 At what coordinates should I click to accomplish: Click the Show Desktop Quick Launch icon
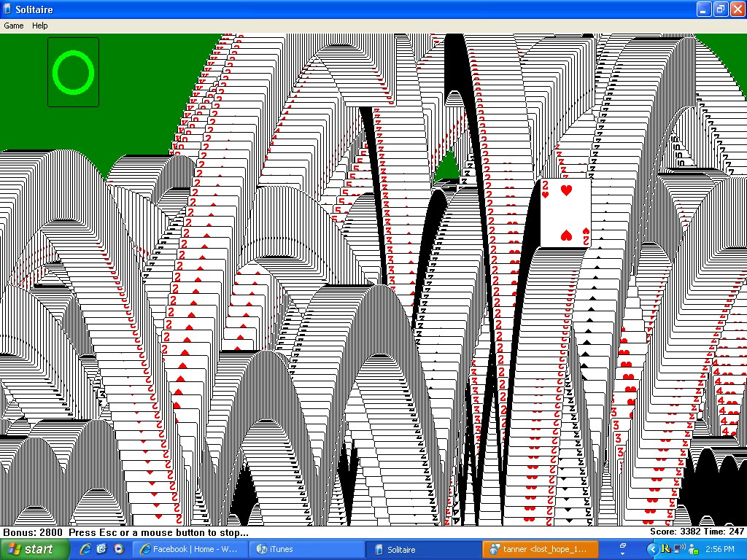pyautogui.click(x=101, y=549)
